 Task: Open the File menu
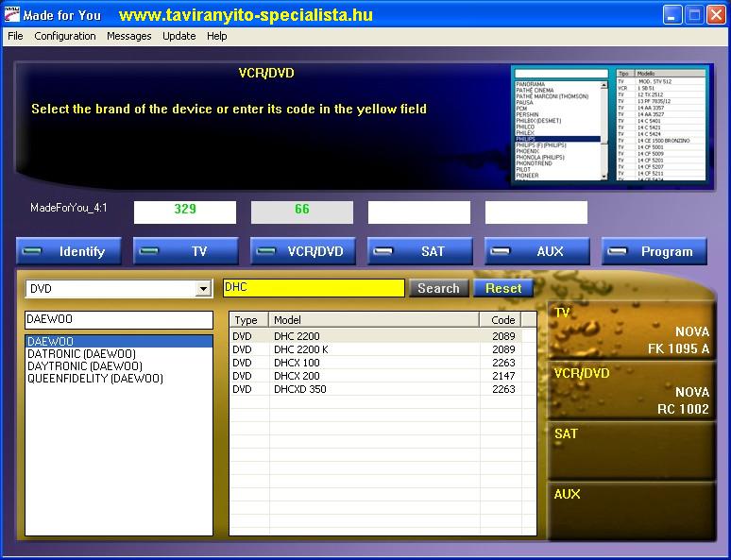pyautogui.click(x=15, y=36)
